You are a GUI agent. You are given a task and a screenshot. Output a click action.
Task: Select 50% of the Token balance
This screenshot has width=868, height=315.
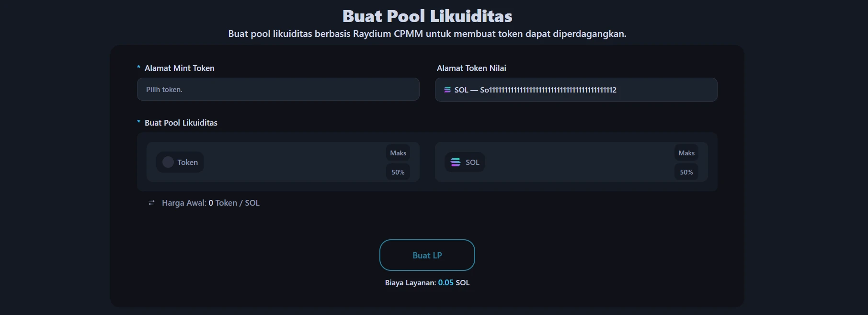398,172
